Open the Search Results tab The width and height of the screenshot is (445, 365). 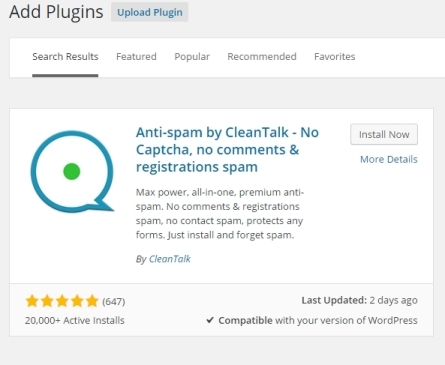coord(65,57)
